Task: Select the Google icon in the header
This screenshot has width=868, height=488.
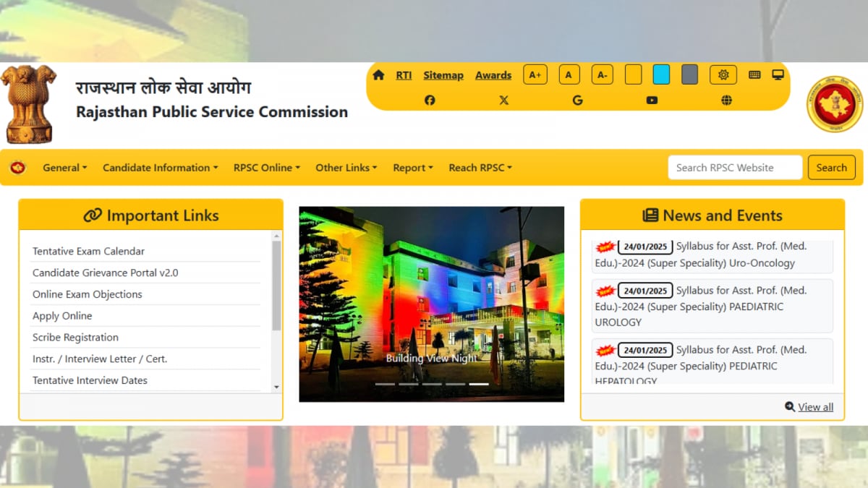Action: pyautogui.click(x=577, y=100)
